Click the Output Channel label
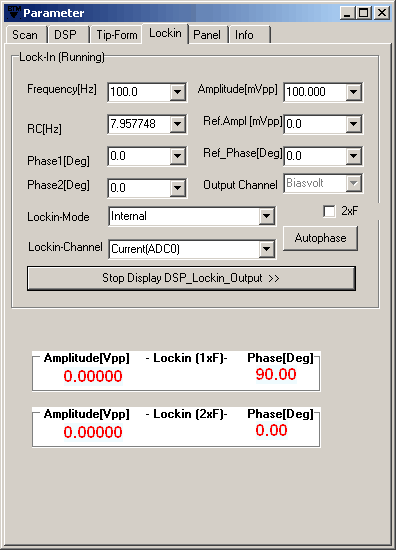The height and width of the screenshot is (550, 396). point(240,185)
